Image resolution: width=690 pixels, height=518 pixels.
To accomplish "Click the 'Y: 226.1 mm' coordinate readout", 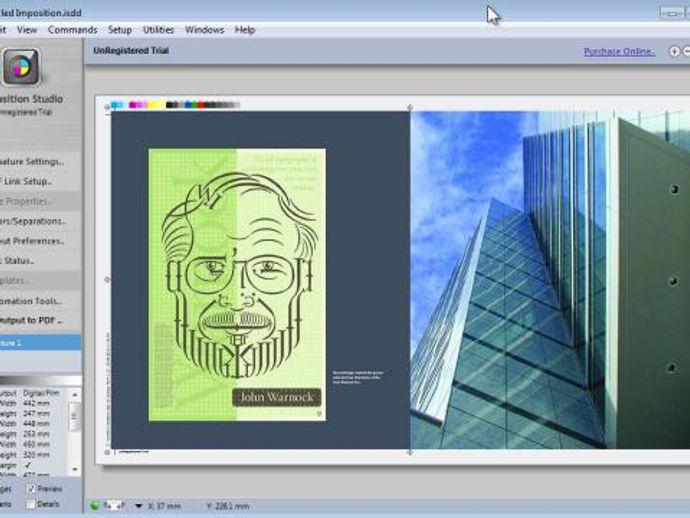I will click(228, 506).
